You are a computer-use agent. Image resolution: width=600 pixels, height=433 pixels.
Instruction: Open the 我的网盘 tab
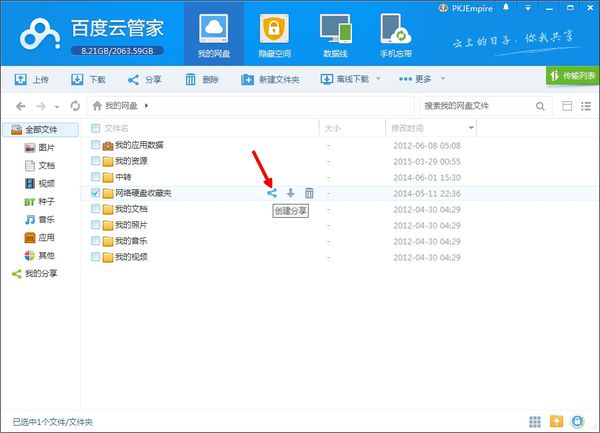coord(214,34)
